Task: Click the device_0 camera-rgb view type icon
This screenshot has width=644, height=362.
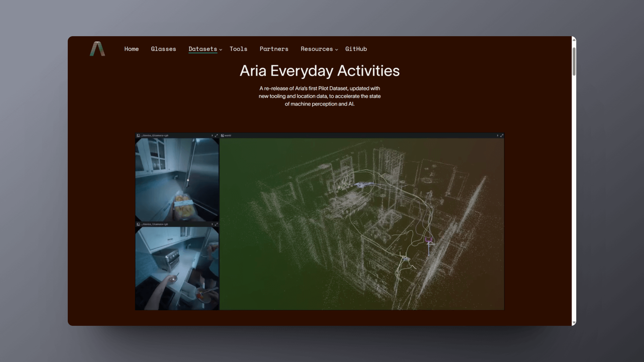Action: [x=138, y=136]
